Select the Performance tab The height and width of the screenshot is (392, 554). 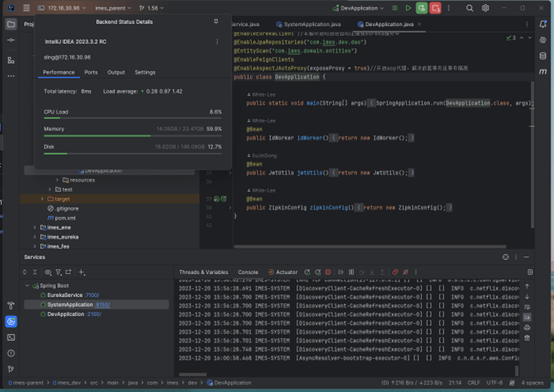(x=59, y=72)
